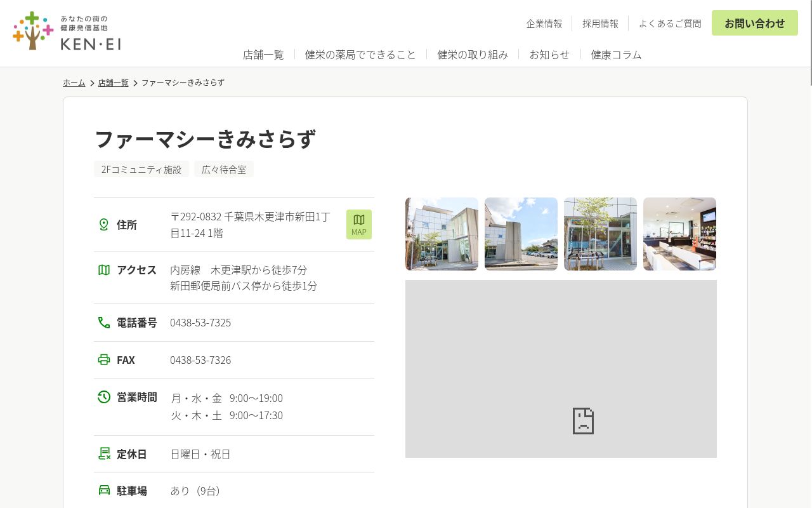Open よくあるご質問 link
This screenshot has height=508, width=812.
[670, 23]
